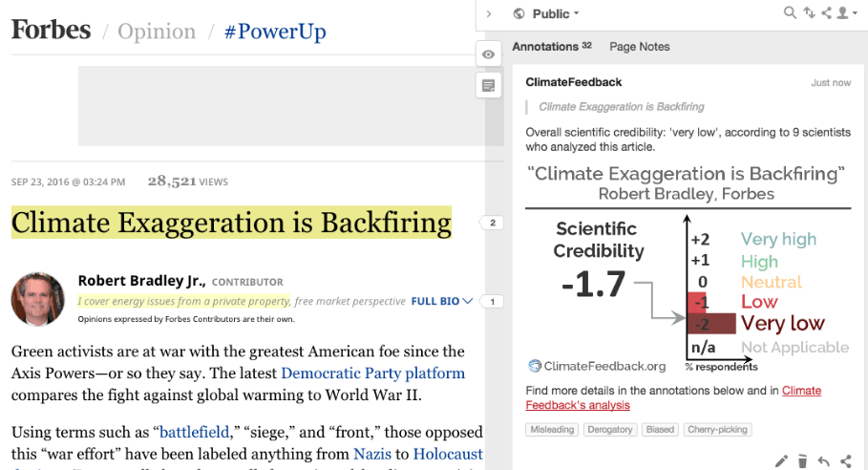The width and height of the screenshot is (868, 470).
Task: Delete the annotation with the trash icon
Action: point(803,461)
